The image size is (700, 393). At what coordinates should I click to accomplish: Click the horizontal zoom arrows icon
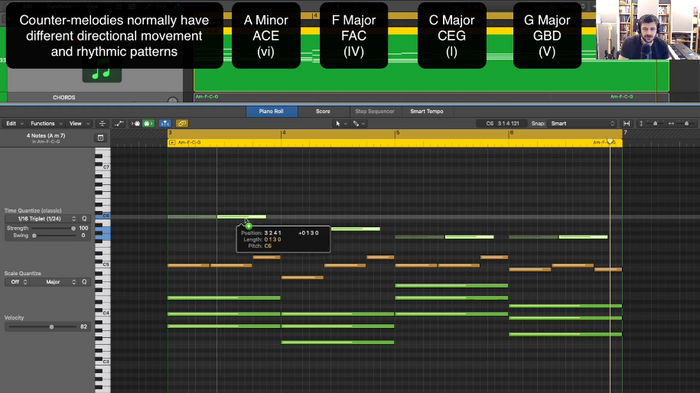(x=671, y=123)
